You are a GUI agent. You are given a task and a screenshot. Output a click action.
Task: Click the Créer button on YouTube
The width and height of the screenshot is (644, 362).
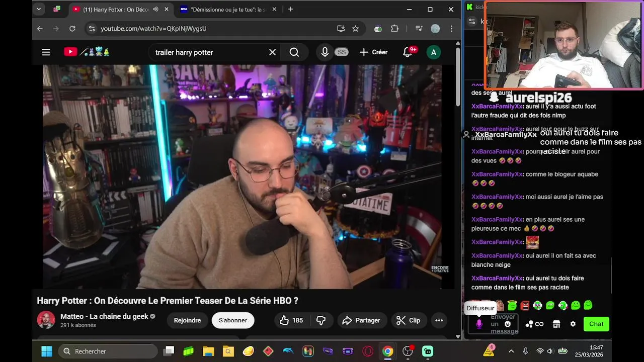pos(373,52)
